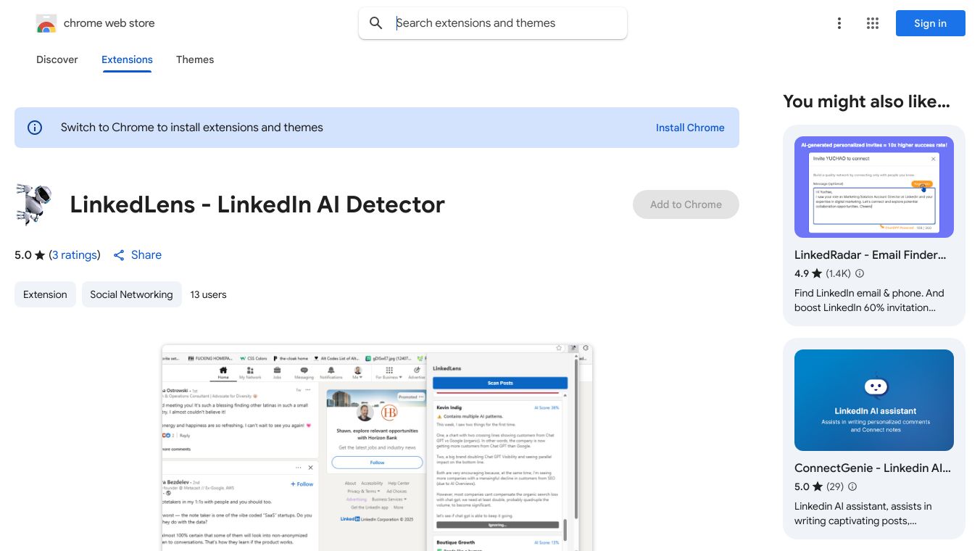Viewport: 980px width, 551px height.
Task: Click the 'LinkedRadar - Email Finder...' title
Action: coord(871,254)
